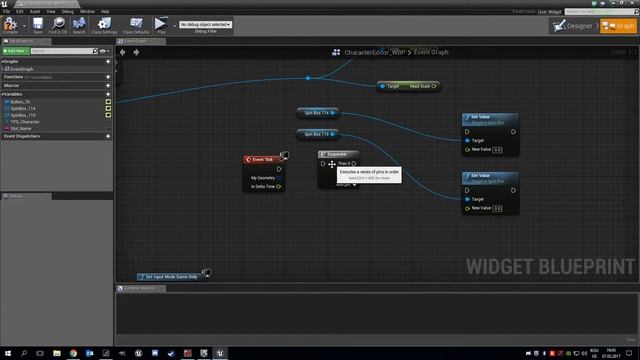Select the Sequence node header

click(337, 154)
